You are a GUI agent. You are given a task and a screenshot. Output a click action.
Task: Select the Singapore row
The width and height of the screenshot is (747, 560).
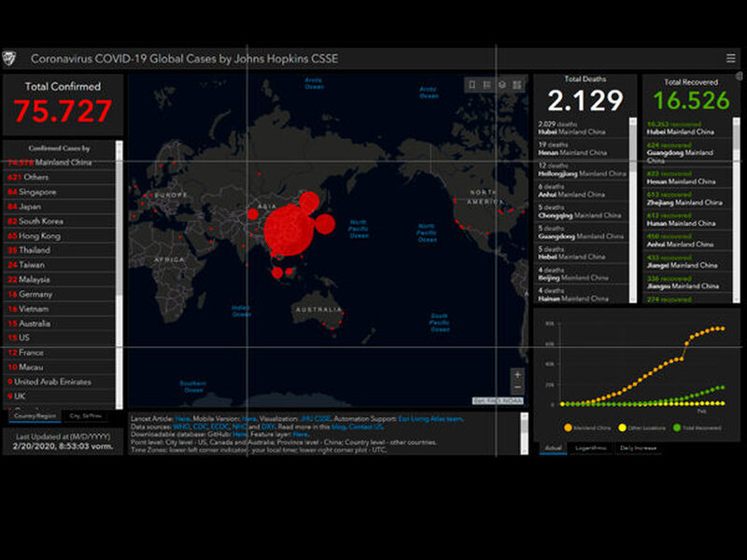pyautogui.click(x=59, y=192)
